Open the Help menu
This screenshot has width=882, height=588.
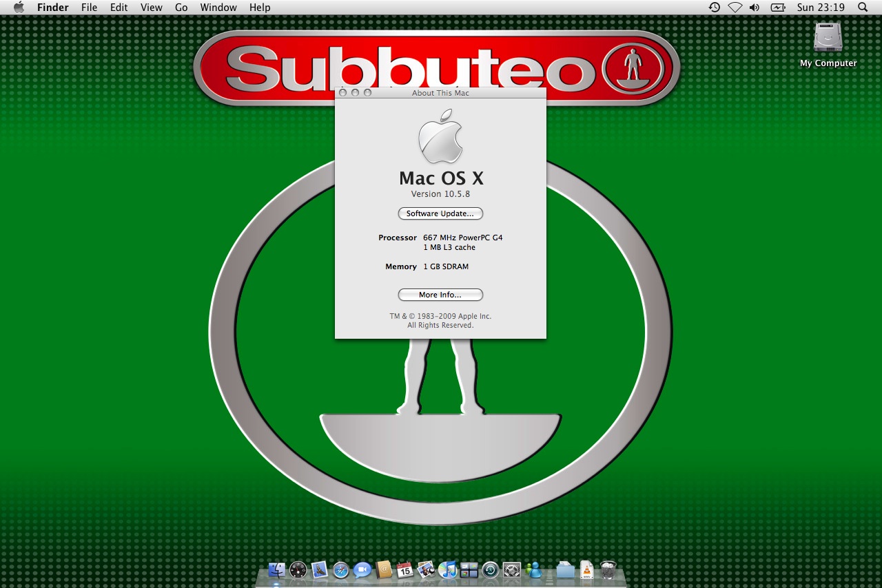260,8
